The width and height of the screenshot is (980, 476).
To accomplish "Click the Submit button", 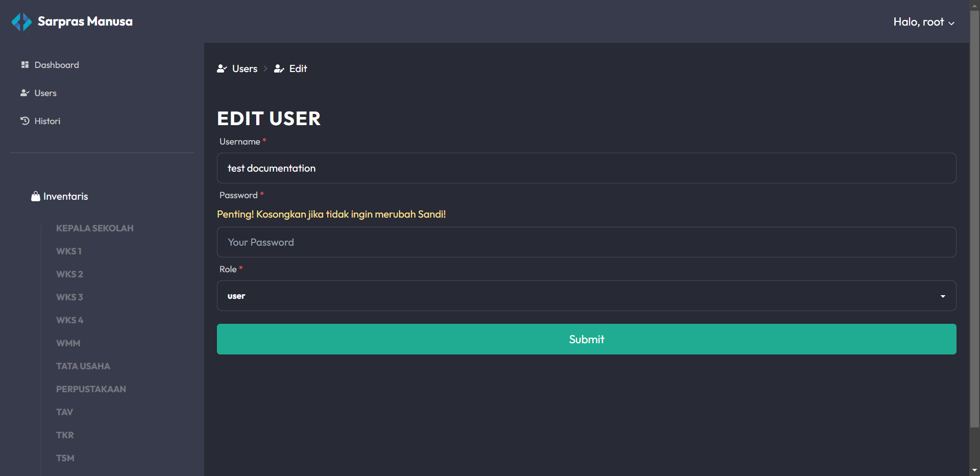I will point(586,339).
